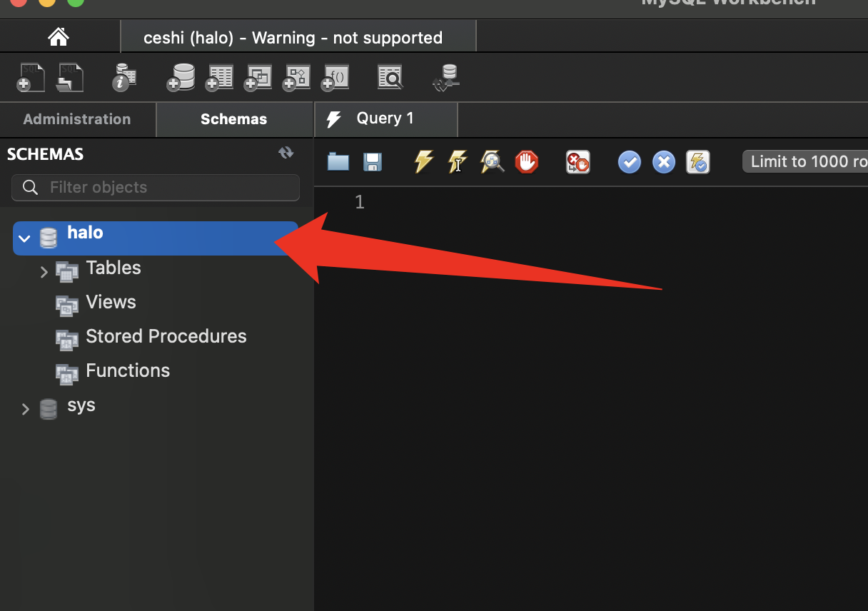Expand the sys schema chevron

[x=26, y=410]
